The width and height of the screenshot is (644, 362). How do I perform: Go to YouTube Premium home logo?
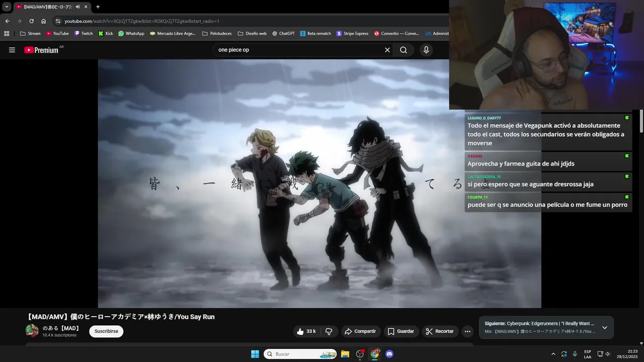point(41,50)
